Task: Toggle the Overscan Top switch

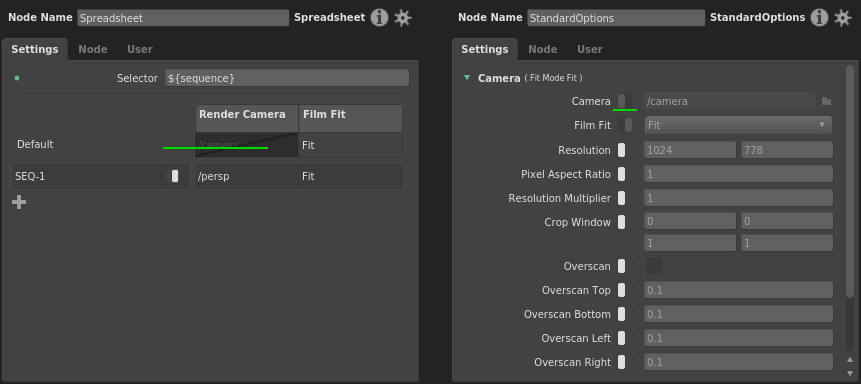Action: click(x=624, y=290)
